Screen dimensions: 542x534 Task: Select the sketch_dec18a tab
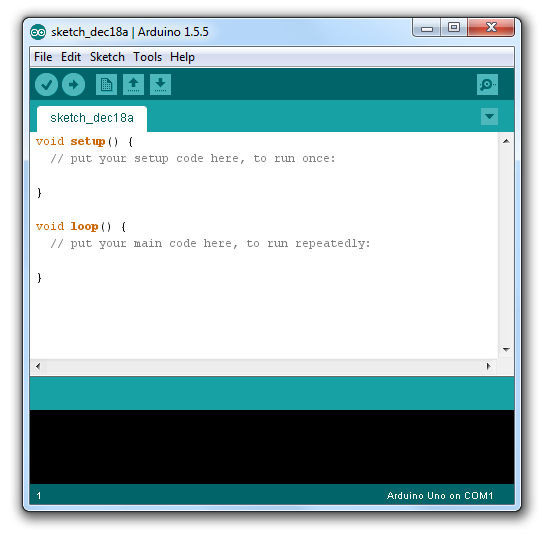point(92,119)
